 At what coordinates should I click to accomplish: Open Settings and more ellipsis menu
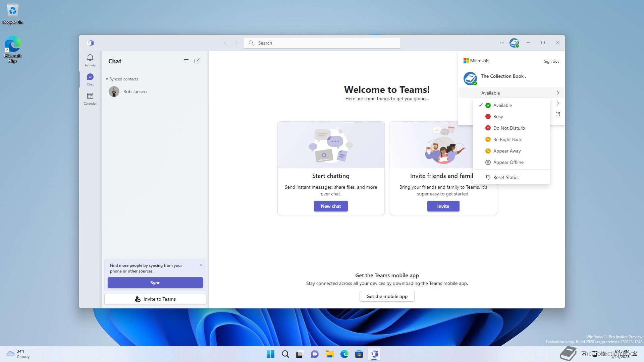click(x=502, y=43)
